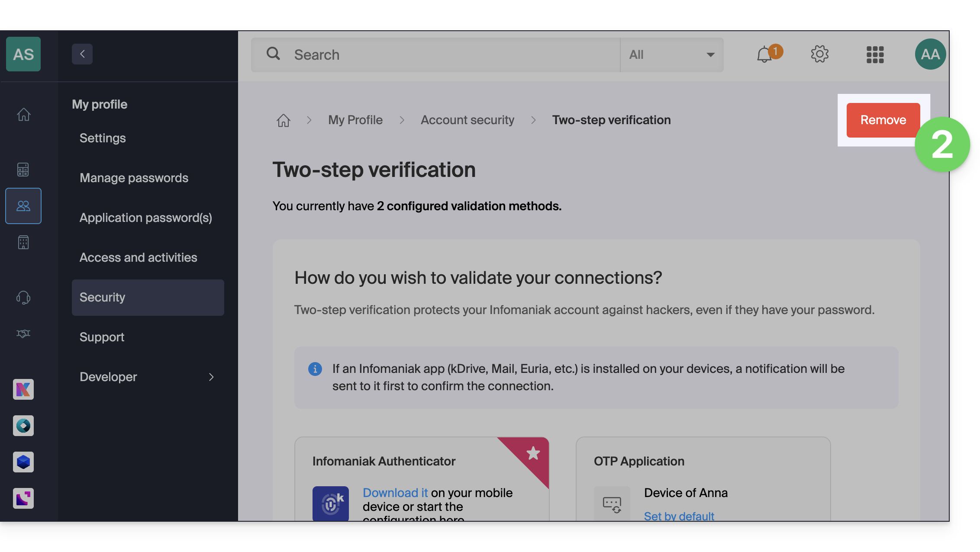The width and height of the screenshot is (980, 552).
Task: Open Settings in My profile
Action: pyautogui.click(x=103, y=138)
